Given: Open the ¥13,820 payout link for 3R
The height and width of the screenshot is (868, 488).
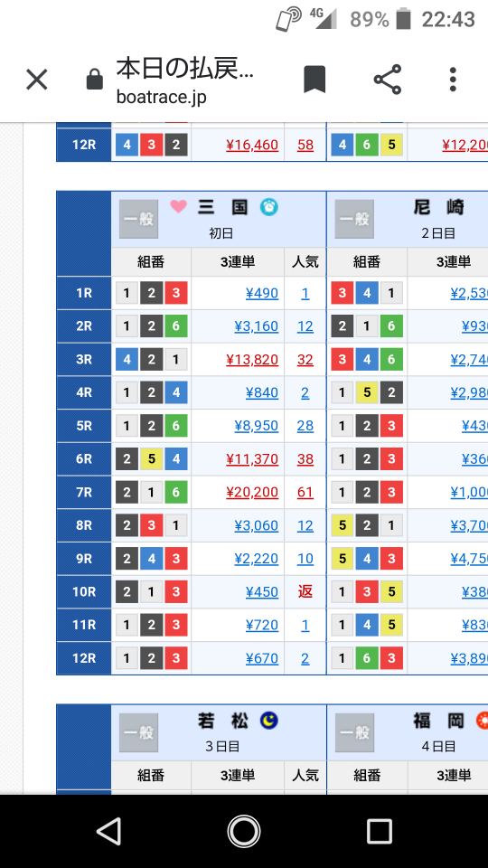Looking at the screenshot, I should click(x=252, y=359).
